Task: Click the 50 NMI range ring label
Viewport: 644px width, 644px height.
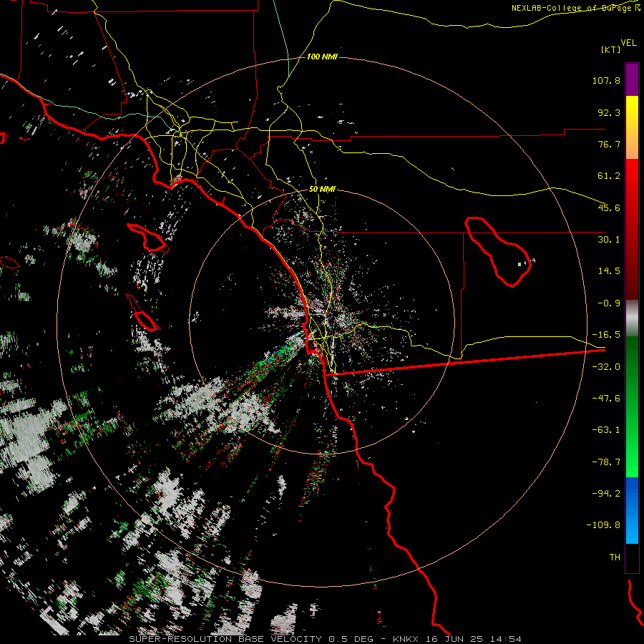Action: coord(322,190)
